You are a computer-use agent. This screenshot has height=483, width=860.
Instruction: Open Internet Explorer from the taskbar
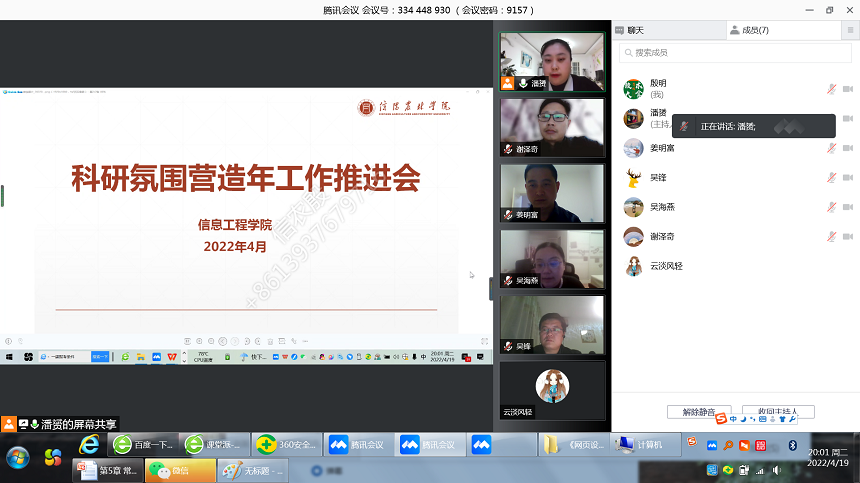coord(89,444)
